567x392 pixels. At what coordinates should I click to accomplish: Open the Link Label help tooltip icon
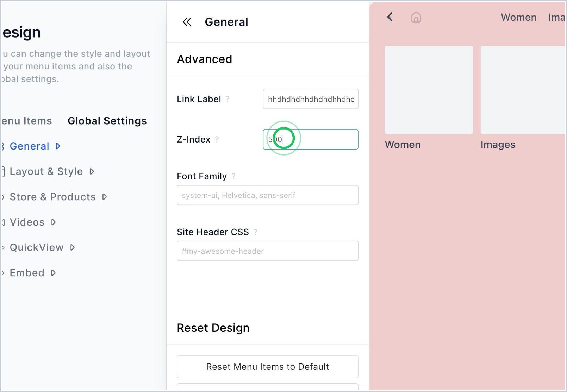pyautogui.click(x=228, y=99)
